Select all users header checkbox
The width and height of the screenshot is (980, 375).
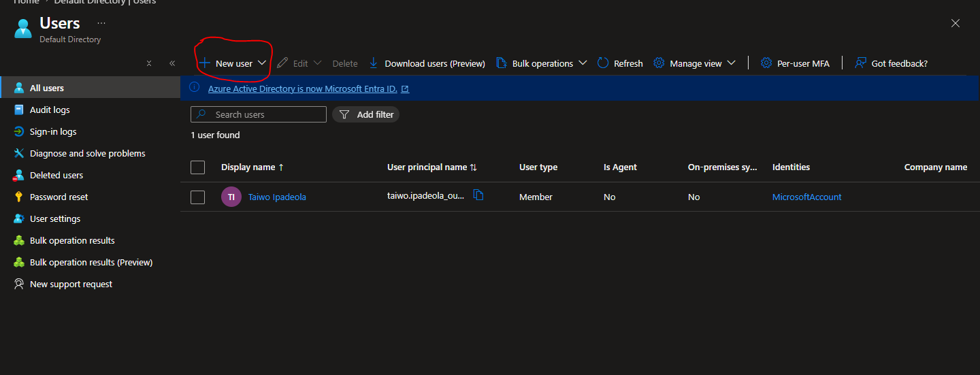click(197, 167)
